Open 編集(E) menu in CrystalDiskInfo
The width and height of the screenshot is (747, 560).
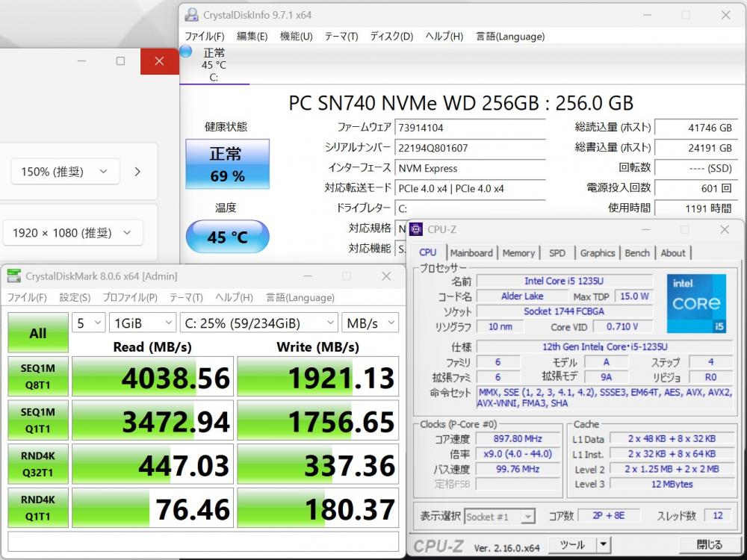pyautogui.click(x=252, y=36)
